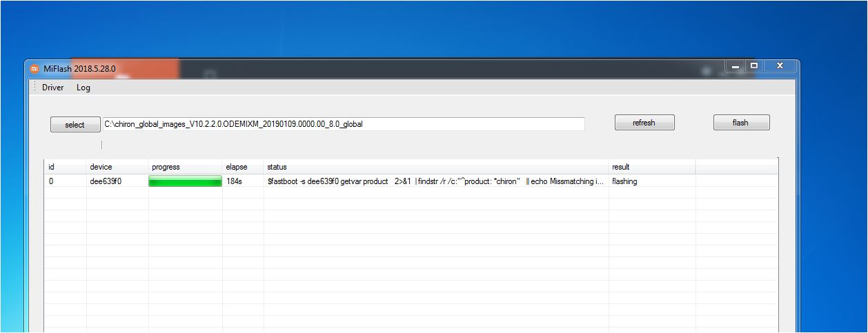Click the refresh button

point(644,123)
